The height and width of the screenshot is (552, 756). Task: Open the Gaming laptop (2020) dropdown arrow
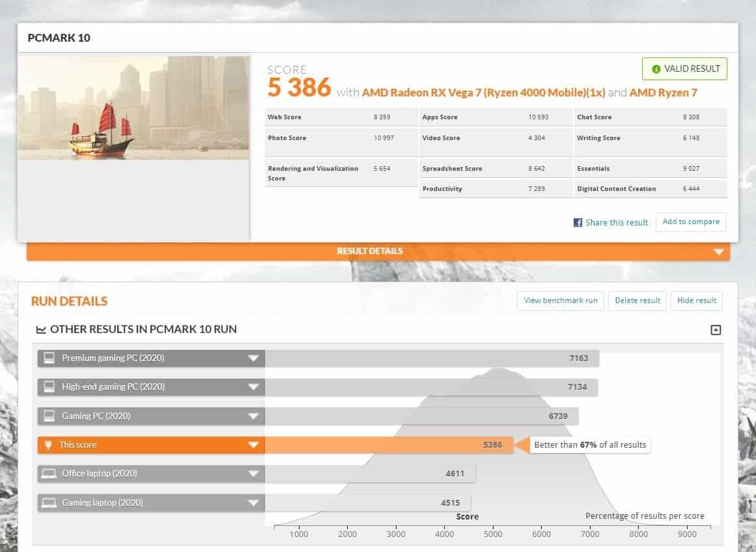(x=253, y=503)
